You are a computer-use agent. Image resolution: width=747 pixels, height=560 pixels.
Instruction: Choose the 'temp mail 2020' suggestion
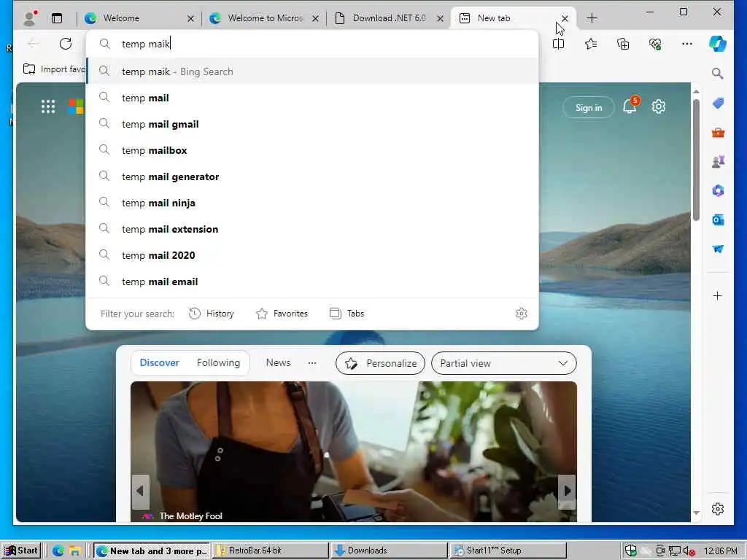[312, 254]
